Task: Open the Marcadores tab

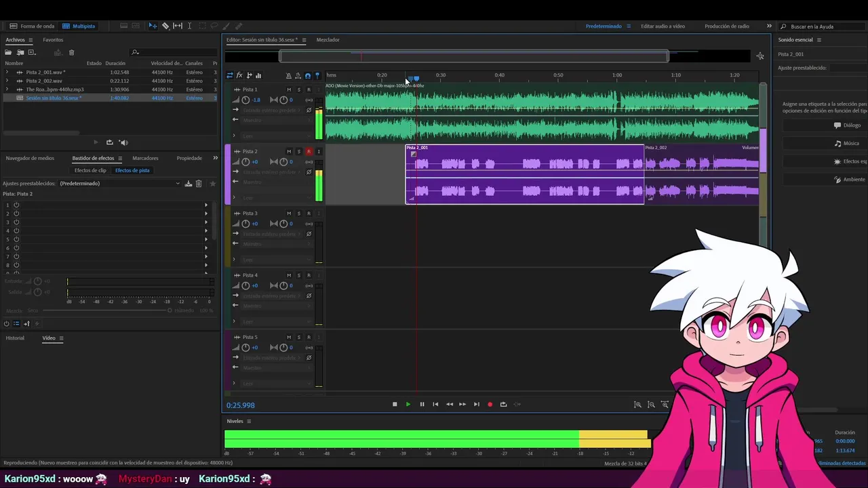Action: [145, 158]
